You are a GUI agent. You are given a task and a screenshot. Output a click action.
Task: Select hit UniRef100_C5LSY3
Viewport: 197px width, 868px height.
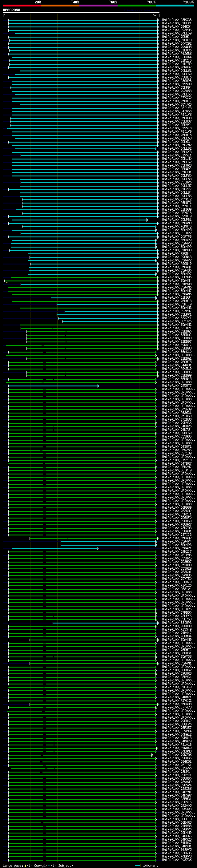click(x=176, y=152)
